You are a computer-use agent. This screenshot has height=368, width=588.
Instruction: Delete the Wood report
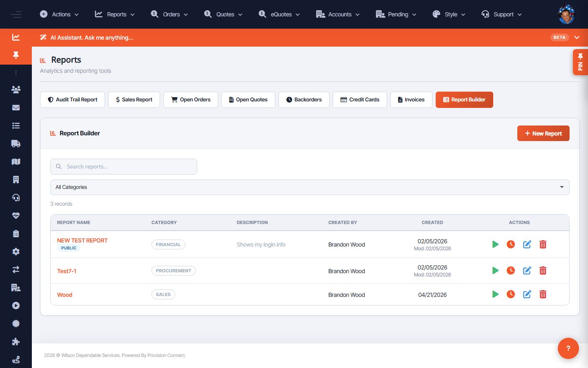543,294
